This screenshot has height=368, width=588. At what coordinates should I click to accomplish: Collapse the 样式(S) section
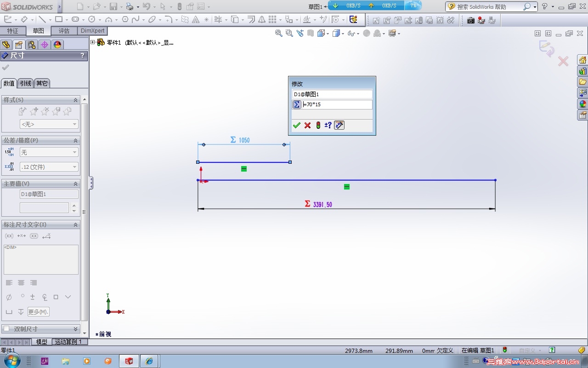(x=76, y=100)
